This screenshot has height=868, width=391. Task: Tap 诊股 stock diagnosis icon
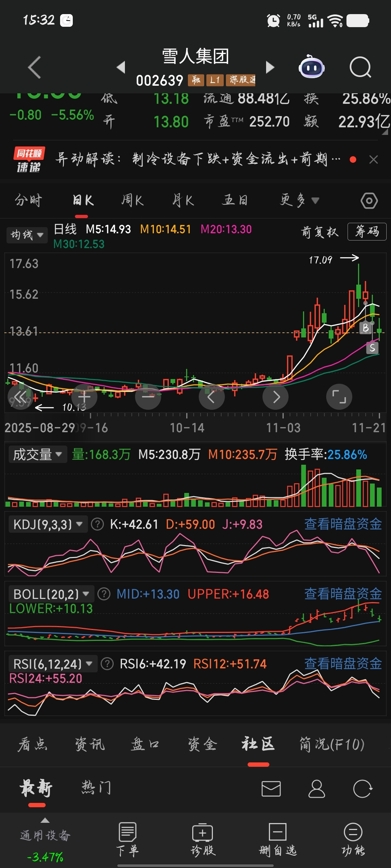pos(203,840)
